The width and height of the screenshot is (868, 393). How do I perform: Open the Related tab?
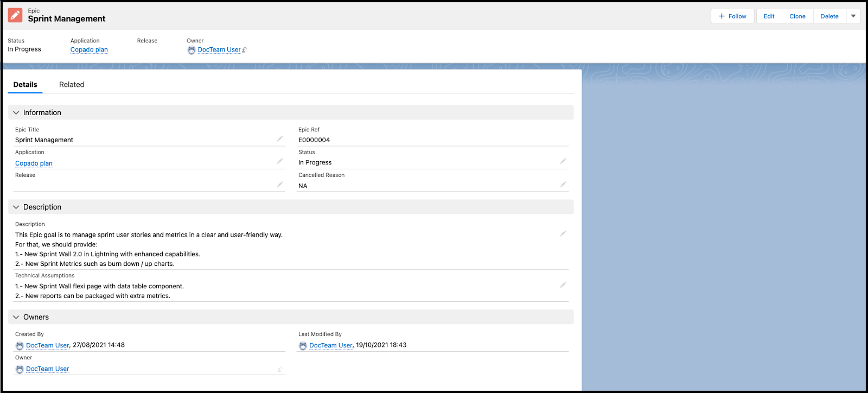[72, 85]
